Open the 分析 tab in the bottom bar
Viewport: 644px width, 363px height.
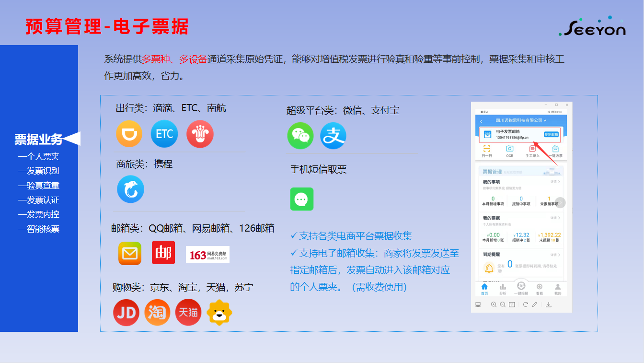tap(503, 289)
